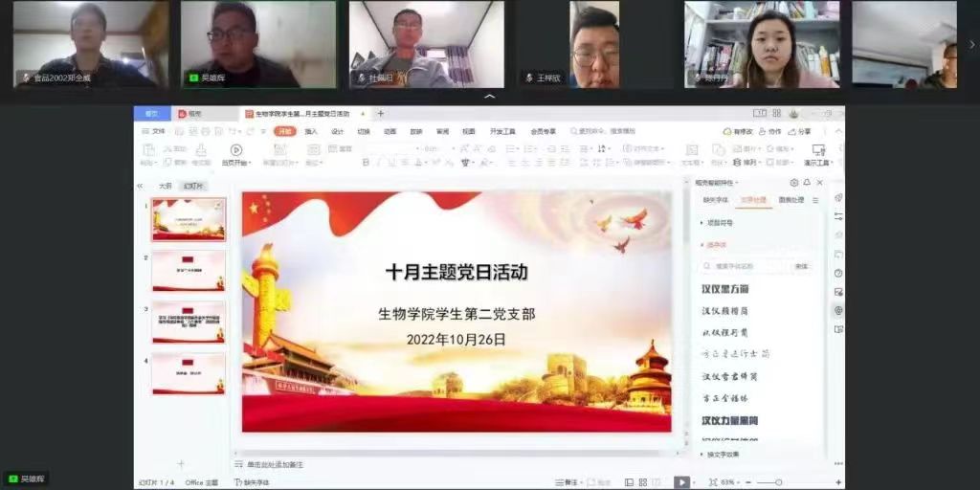Adjust the zoom slider in status bar
Image resolution: width=980 pixels, height=490 pixels.
tap(778, 482)
